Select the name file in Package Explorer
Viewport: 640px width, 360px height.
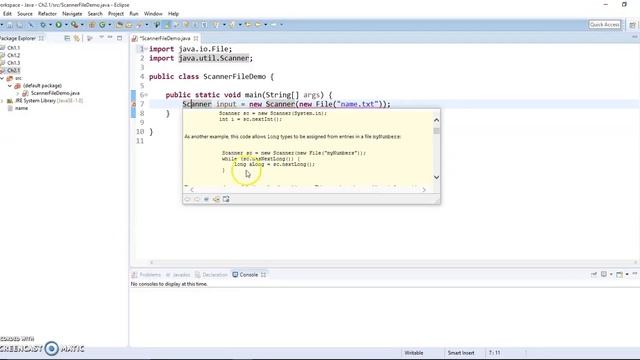click(x=21, y=108)
